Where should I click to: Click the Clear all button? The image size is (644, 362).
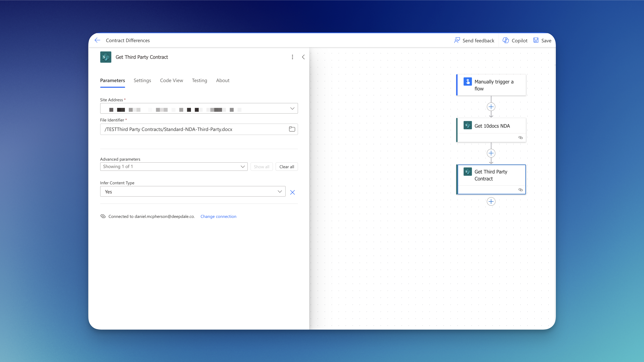[286, 167]
